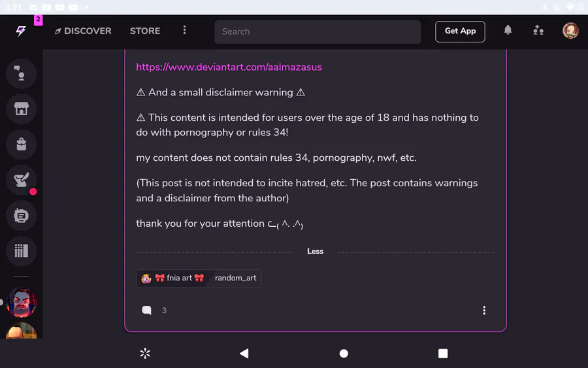This screenshot has width=588, height=368.
Task: Open the chat robot icon in sidebar
Action: pos(21,215)
